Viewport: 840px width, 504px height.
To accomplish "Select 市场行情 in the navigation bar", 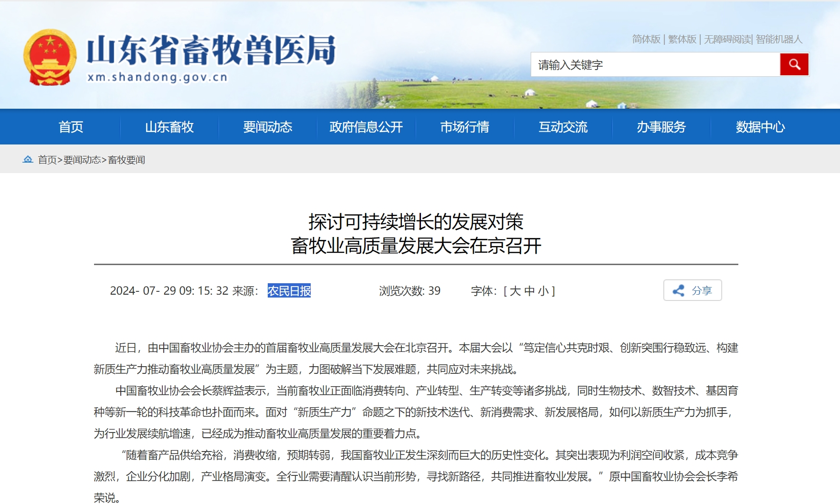I will click(464, 127).
